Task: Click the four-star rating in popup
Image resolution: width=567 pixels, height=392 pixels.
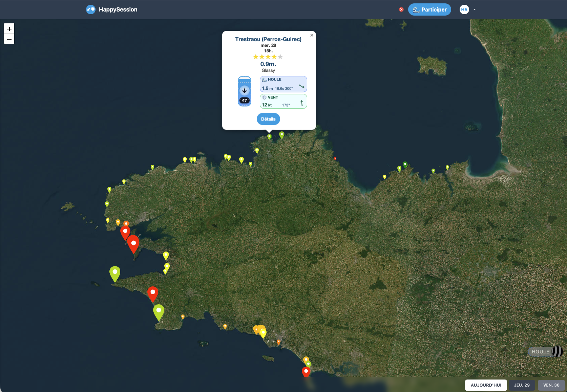Action: coord(268,57)
